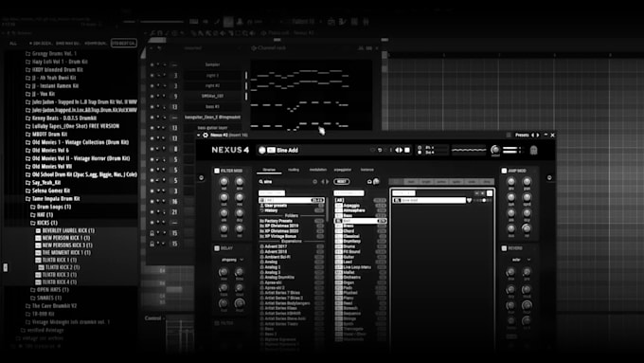The width and height of the screenshot is (644, 363).
Task: Click the cloud download icon near RESET
Action: pos(369,181)
